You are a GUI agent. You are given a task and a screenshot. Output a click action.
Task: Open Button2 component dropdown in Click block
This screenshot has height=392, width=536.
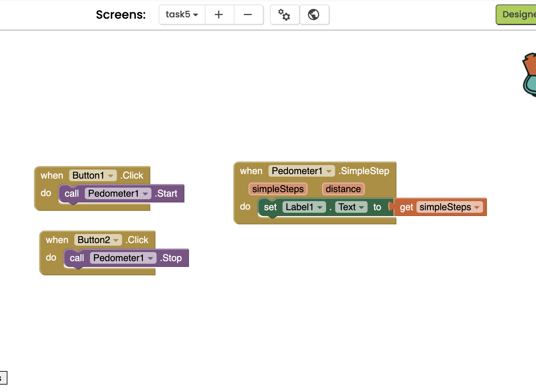click(x=98, y=240)
